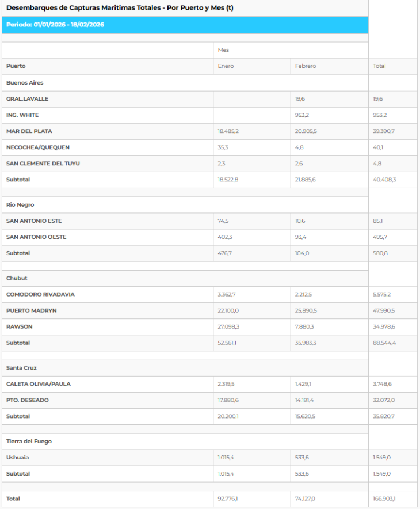This screenshot has width=420, height=509.
Task: Select the Febrero column header
Action: pos(306,66)
